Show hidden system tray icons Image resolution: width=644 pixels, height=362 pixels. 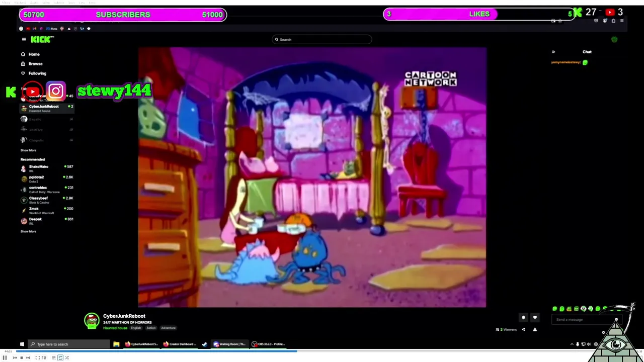[572, 344]
